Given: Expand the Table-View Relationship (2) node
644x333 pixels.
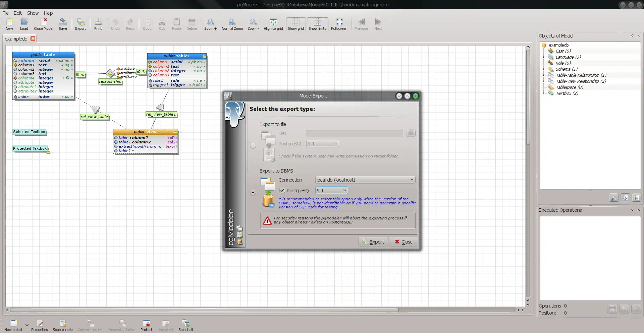Looking at the screenshot, I should [543, 81].
